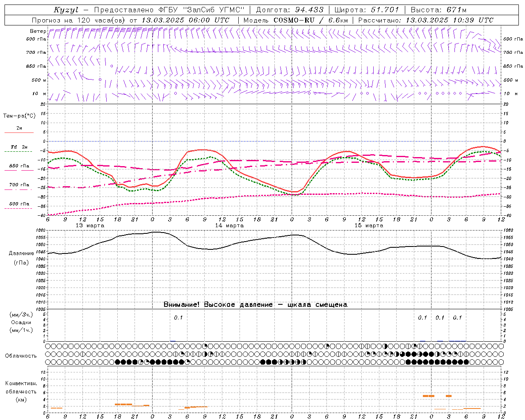The height and width of the screenshot is (420, 525).
Task: Select the 850 гПа temperature legend entry
Action: [x=19, y=166]
